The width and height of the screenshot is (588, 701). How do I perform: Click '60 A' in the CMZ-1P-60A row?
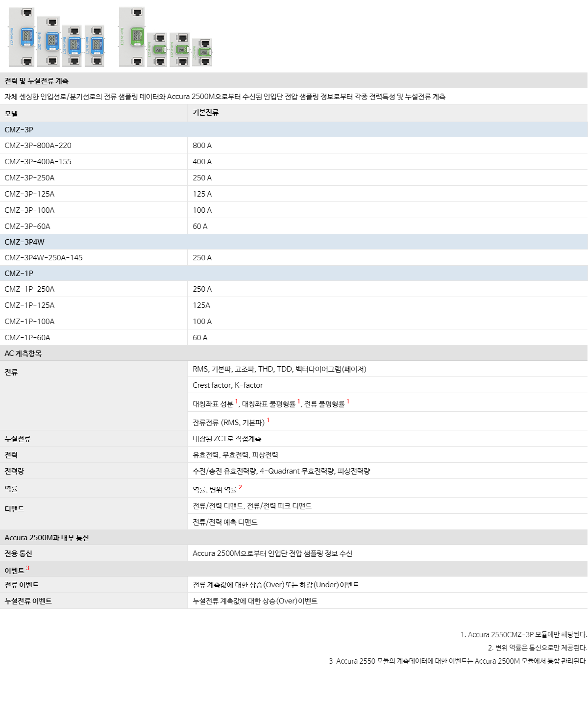click(x=200, y=338)
